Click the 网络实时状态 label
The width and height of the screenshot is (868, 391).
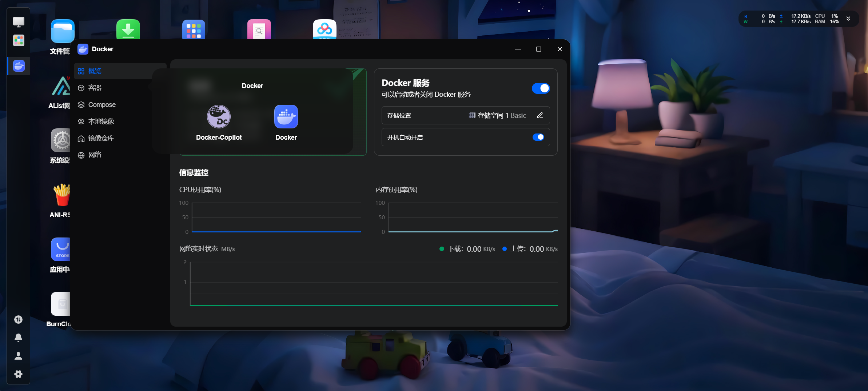pyautogui.click(x=198, y=249)
